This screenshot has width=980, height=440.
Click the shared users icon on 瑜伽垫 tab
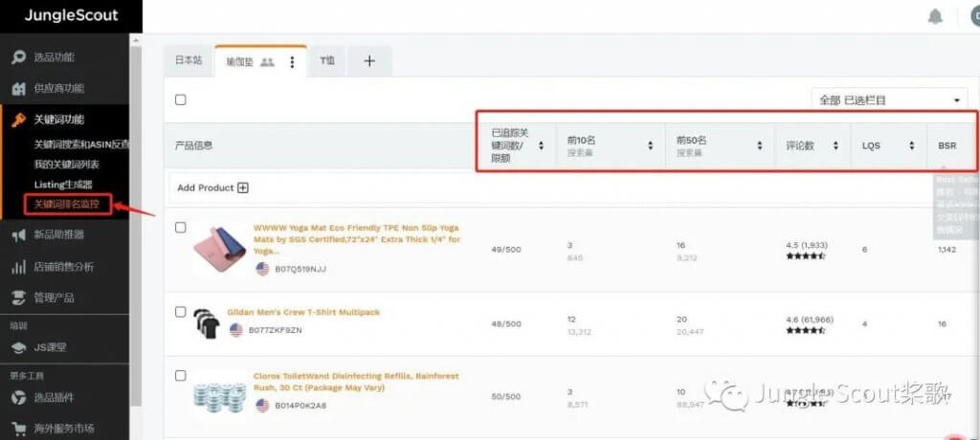[x=268, y=62]
